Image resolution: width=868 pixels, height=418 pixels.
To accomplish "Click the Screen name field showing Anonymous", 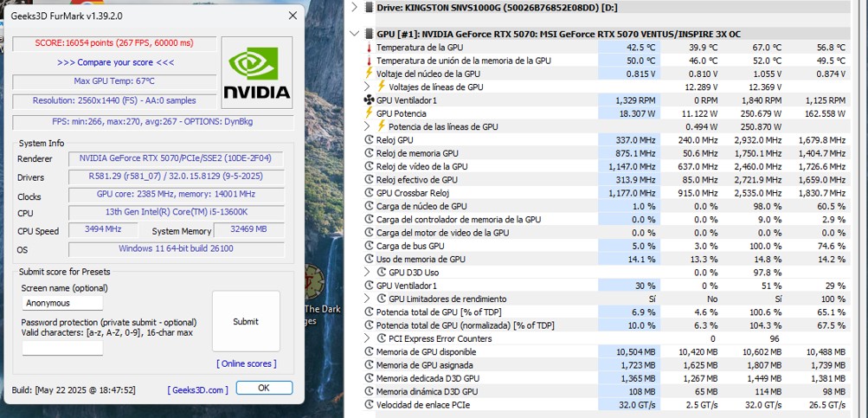I will [62, 303].
